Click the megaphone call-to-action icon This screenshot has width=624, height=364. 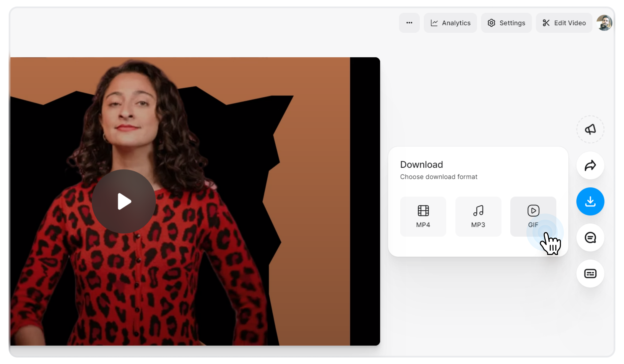point(590,129)
